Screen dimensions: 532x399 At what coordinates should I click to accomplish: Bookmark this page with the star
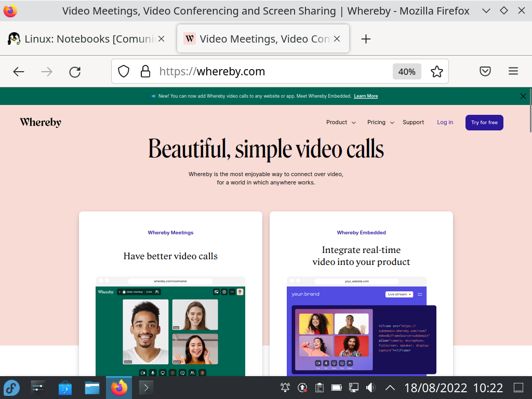(x=436, y=72)
